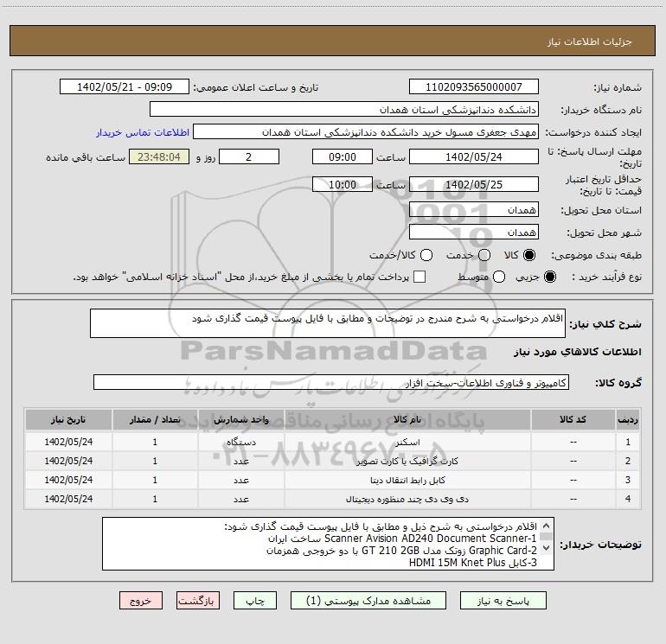Select the متوسط purchase type radio
666x644 pixels.
(x=499, y=277)
